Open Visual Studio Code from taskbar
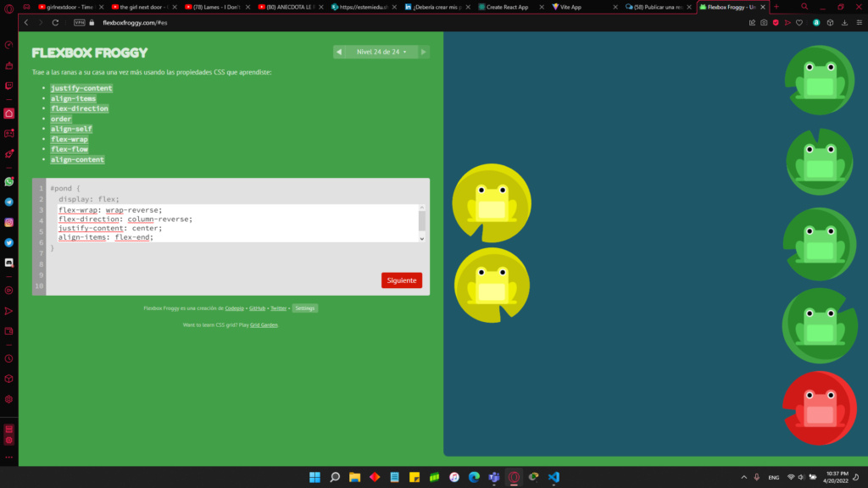Image resolution: width=868 pixels, height=488 pixels. (554, 477)
